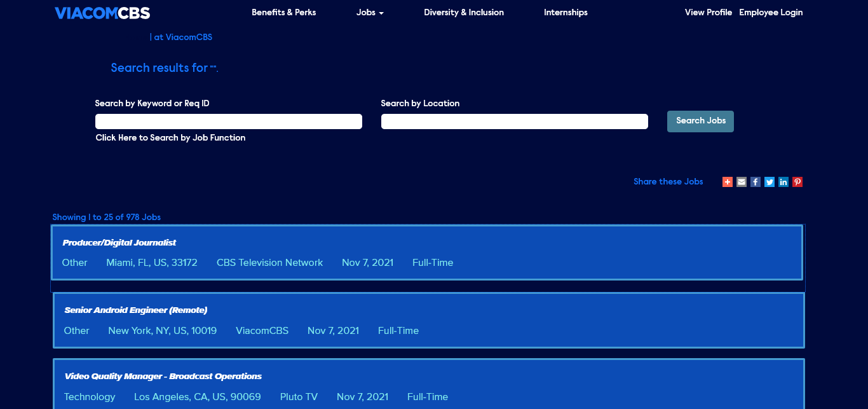Open the more sharing options plus icon
Screen dimensions: 868x409
pyautogui.click(x=728, y=182)
